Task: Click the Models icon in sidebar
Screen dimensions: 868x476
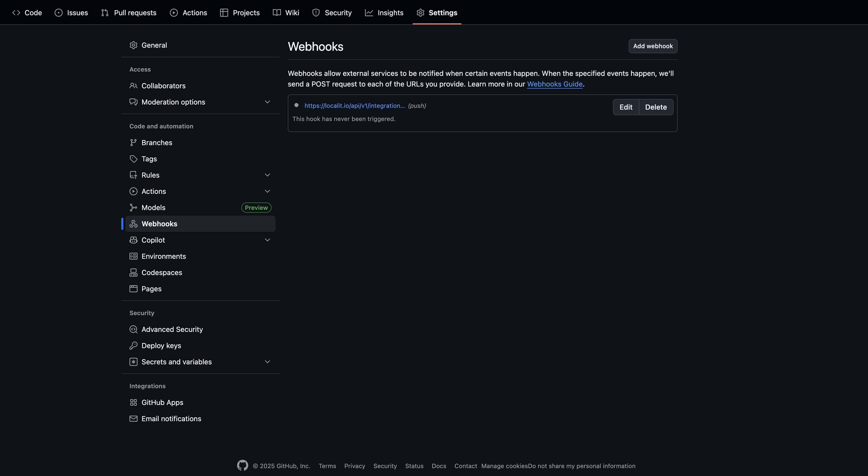Action: 133,208
